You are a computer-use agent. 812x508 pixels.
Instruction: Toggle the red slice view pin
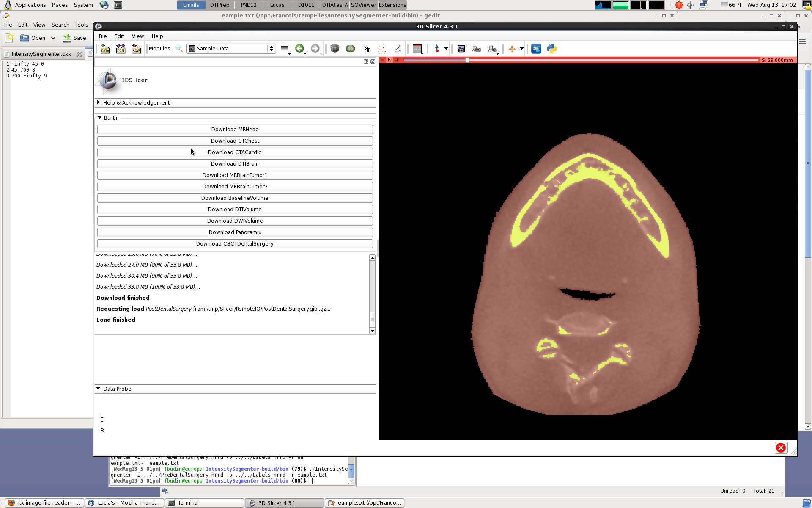point(382,60)
